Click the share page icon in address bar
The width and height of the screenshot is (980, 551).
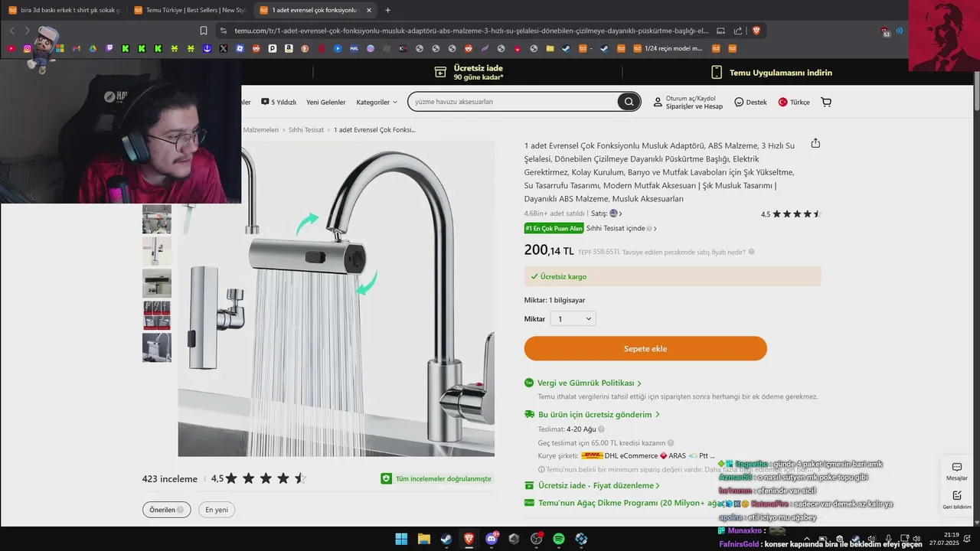(738, 31)
